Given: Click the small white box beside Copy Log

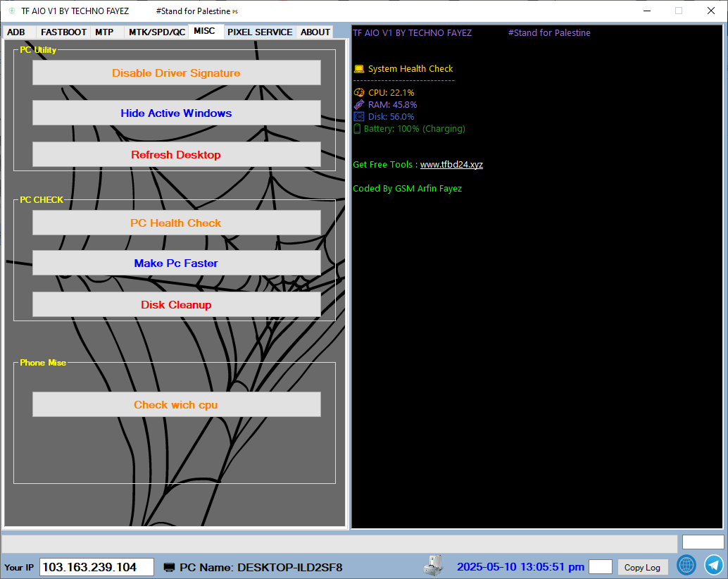Looking at the screenshot, I should (x=601, y=567).
